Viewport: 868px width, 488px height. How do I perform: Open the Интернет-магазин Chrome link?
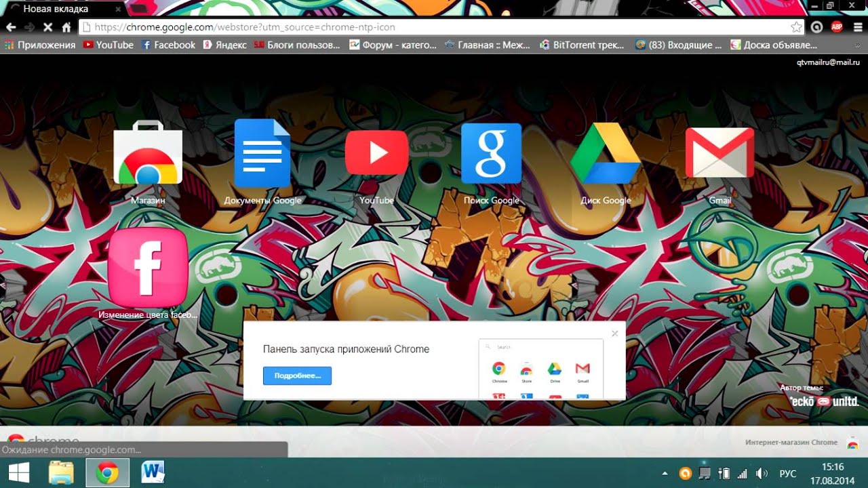[x=791, y=442]
